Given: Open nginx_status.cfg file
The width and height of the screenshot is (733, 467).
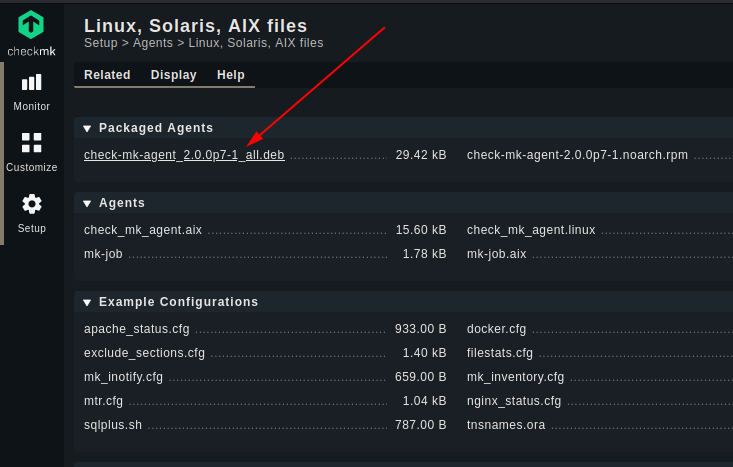Looking at the screenshot, I should click(514, 401).
